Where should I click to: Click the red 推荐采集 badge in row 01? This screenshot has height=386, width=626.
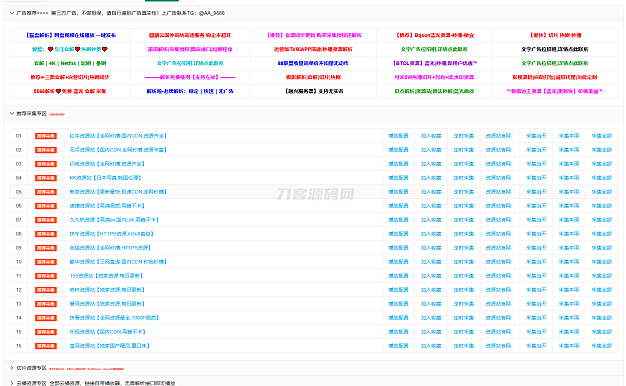point(46,136)
